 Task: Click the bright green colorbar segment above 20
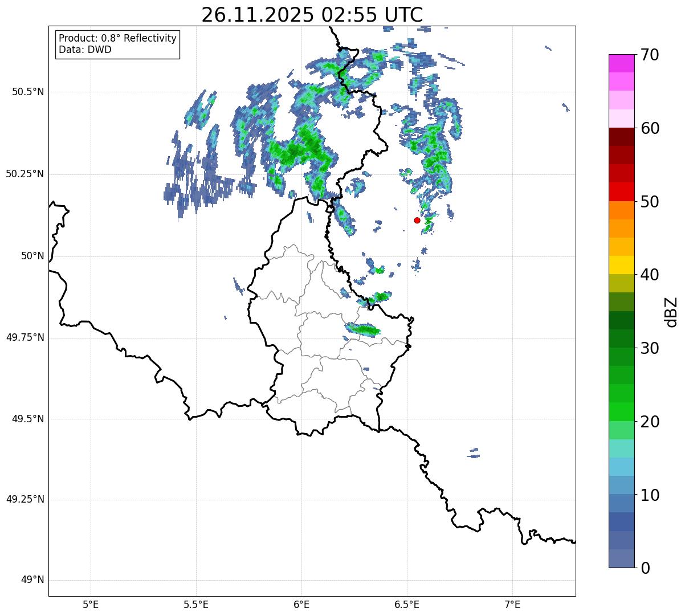click(x=621, y=412)
